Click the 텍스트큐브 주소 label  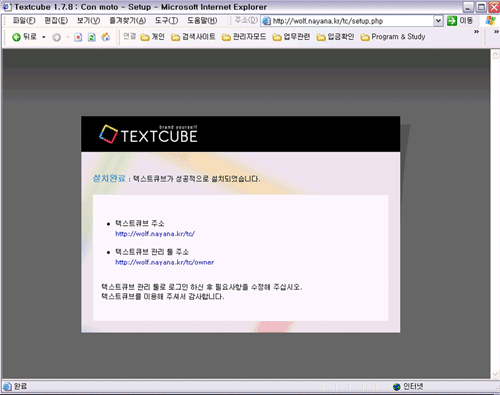coord(140,223)
